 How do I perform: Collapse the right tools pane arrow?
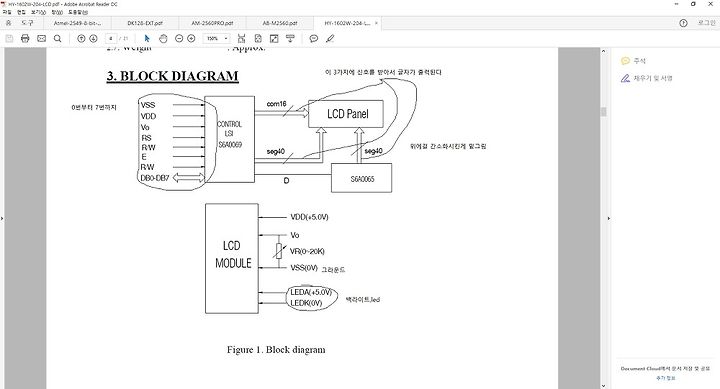tap(609, 219)
